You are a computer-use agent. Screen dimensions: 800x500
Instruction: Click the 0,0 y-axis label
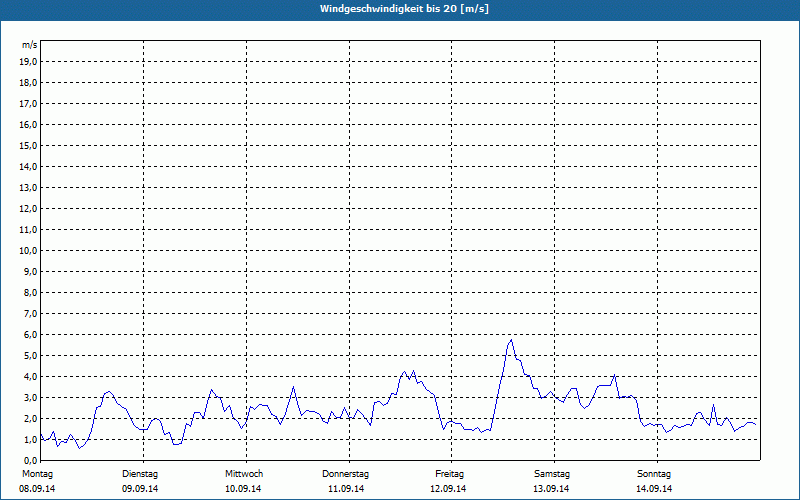tap(30, 460)
